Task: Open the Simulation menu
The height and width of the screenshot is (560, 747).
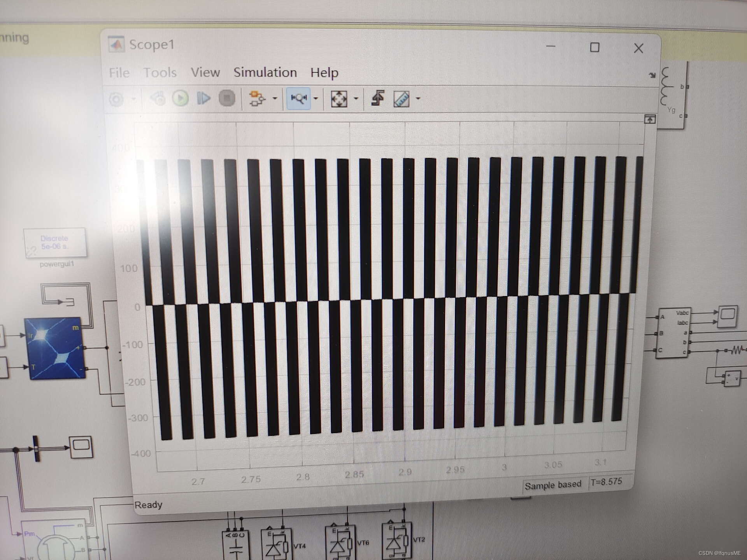Action: (x=265, y=72)
